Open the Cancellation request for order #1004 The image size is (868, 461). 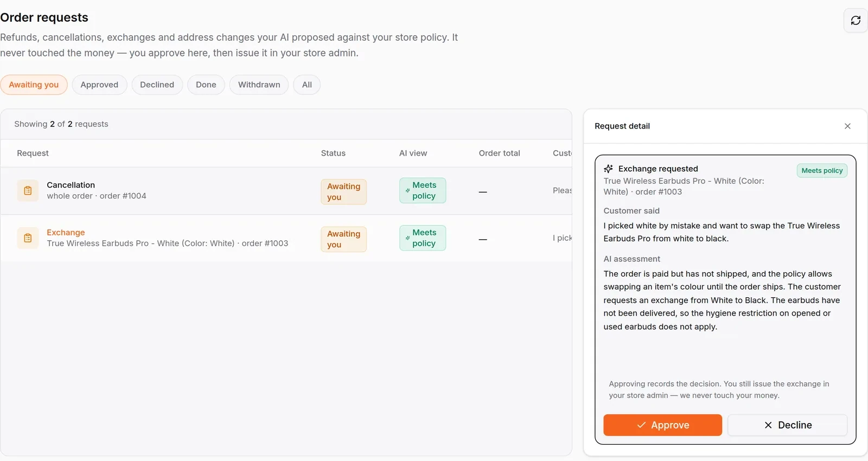point(71,185)
